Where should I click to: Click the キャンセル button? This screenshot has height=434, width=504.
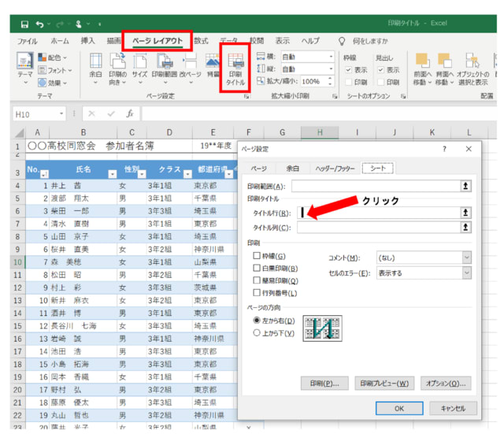453,408
